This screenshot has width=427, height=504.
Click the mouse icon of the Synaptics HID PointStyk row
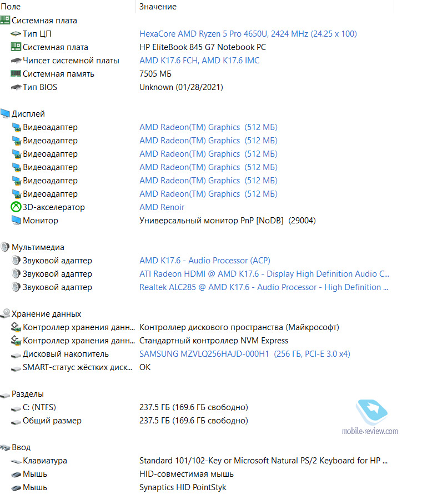[x=16, y=488]
